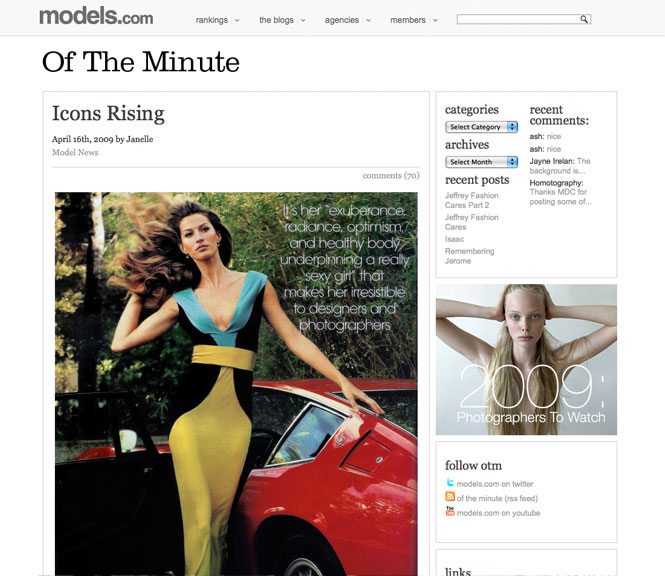Open Jeffrey Fashion Cares Part 2 post
The width and height of the screenshot is (665, 576).
[x=471, y=200]
